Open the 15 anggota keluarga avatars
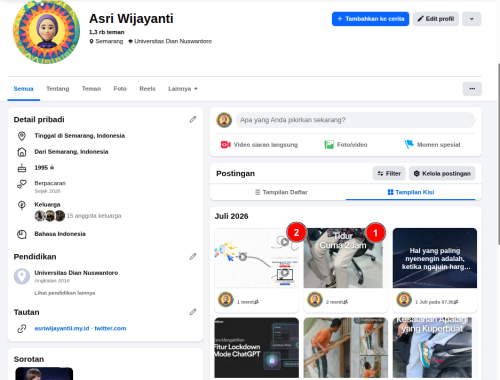The width and height of the screenshot is (500, 380). click(x=50, y=216)
